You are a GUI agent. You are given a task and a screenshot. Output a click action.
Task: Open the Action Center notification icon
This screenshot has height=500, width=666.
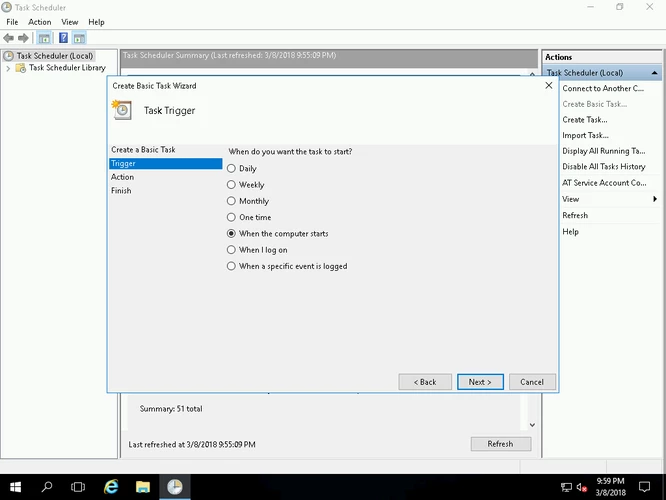click(x=644, y=487)
